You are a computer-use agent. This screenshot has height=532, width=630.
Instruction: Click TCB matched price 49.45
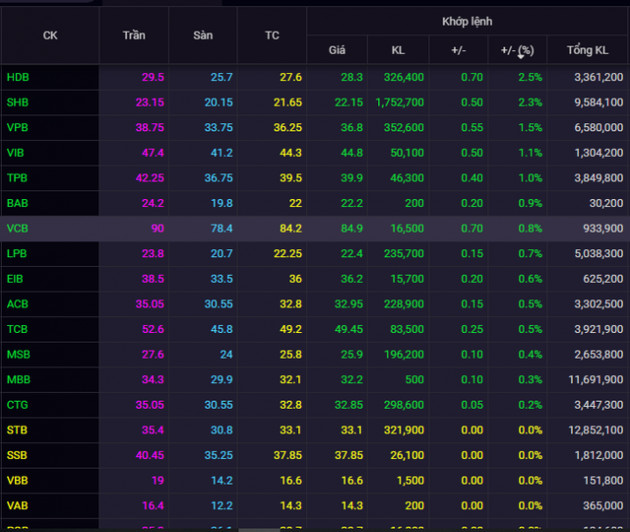tap(349, 329)
